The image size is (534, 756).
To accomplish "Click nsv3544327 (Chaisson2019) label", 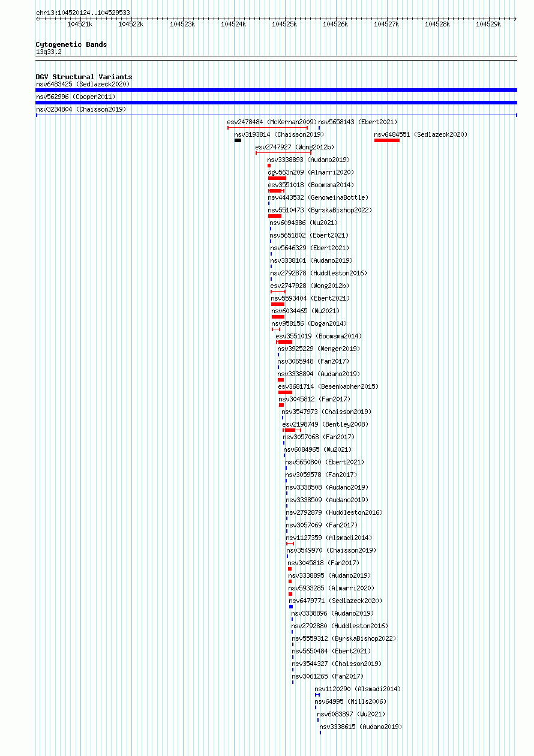I will [x=337, y=664].
